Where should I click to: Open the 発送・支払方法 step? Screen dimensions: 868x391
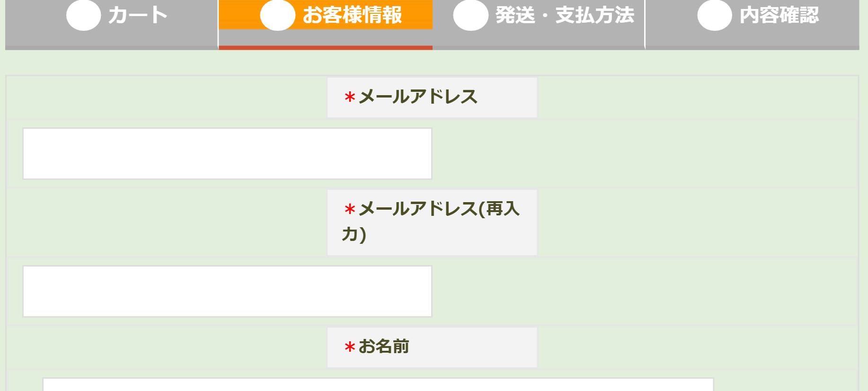(x=539, y=23)
